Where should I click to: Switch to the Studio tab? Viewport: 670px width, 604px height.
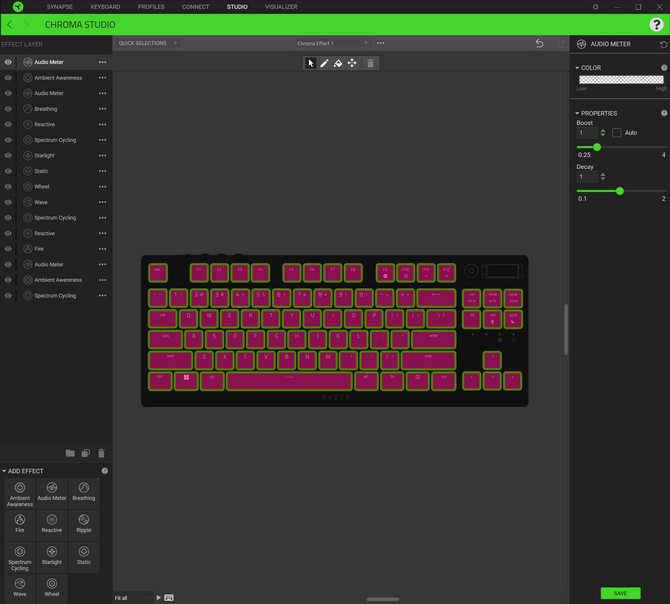point(237,7)
